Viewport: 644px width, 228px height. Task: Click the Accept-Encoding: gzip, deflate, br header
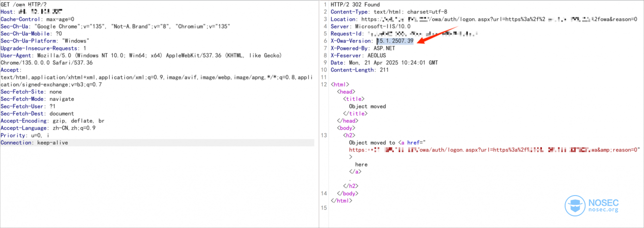[53, 121]
